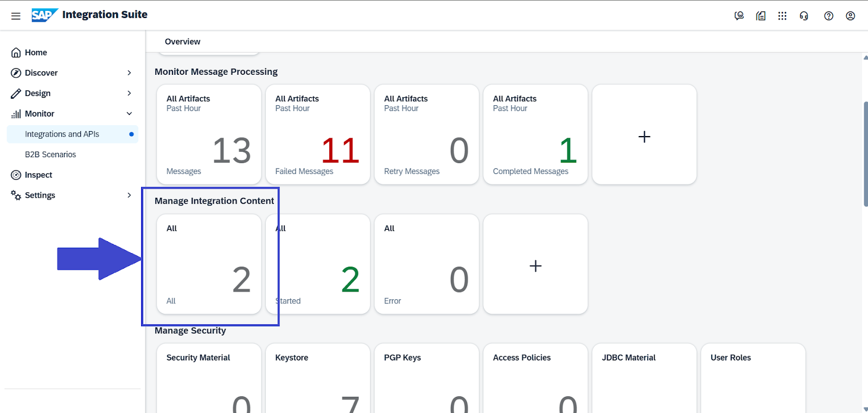
Task: Open the 11 Failed Messages tile
Action: point(318,134)
